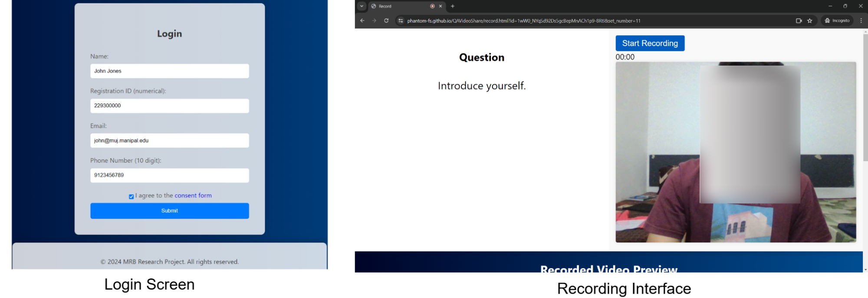
Task: Click the Registration ID input field
Action: [x=169, y=106]
